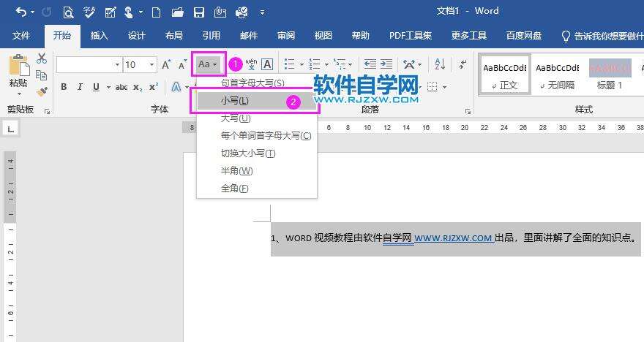Apply the 正文 style
This screenshot has height=342, width=644.
pos(505,75)
